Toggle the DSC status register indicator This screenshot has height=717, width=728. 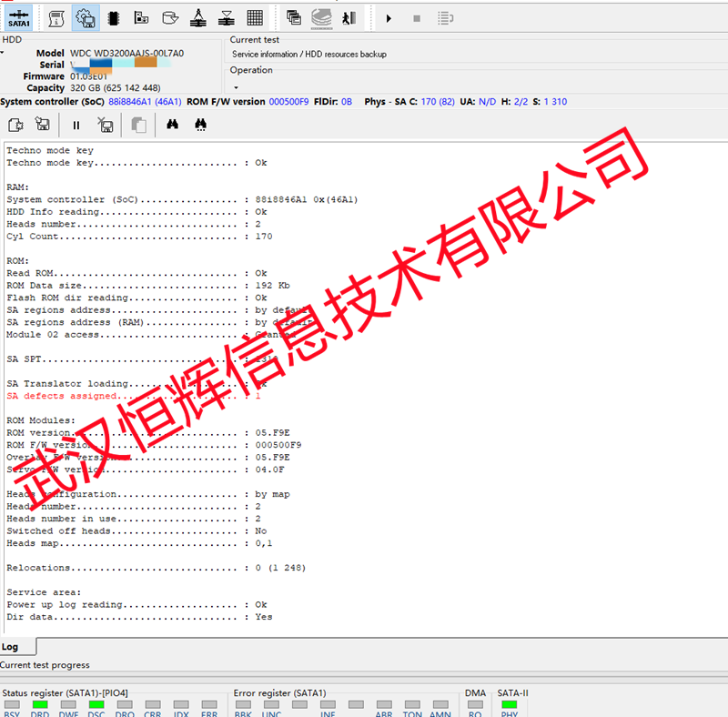(96, 704)
